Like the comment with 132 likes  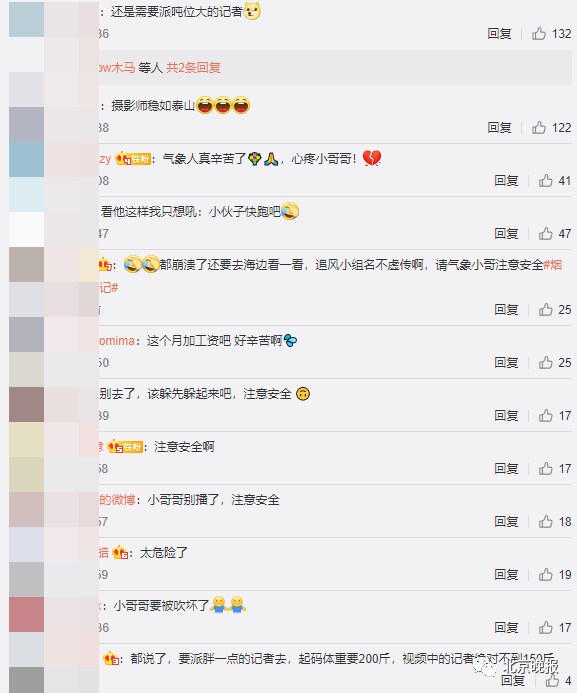pyautogui.click(x=539, y=34)
